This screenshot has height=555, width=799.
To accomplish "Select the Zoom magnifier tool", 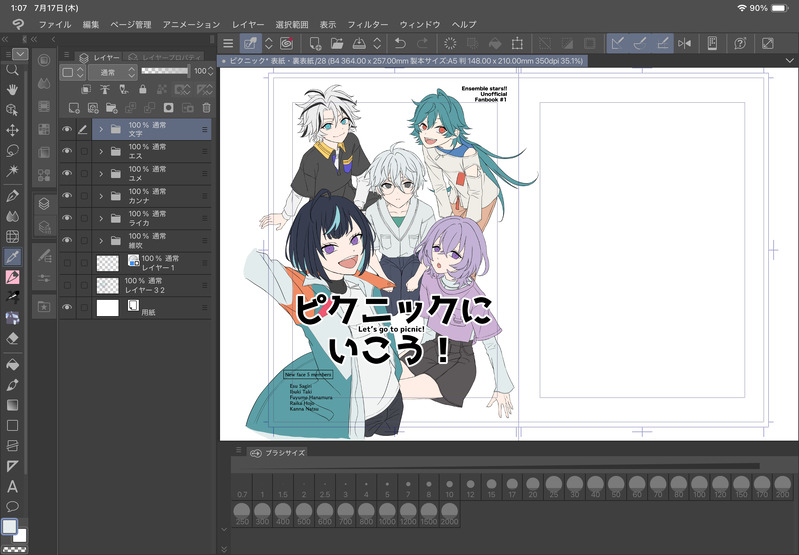I will 12,69.
